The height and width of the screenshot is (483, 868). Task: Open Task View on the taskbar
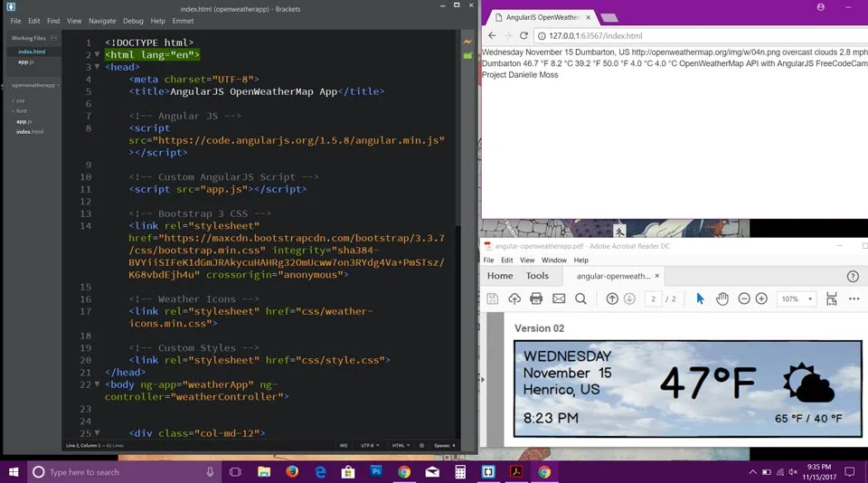pos(235,472)
